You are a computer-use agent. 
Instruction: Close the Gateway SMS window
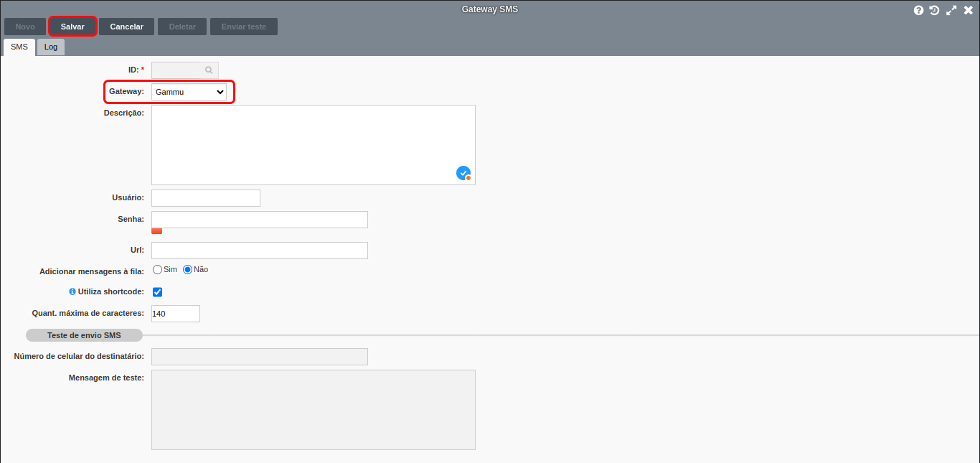968,10
